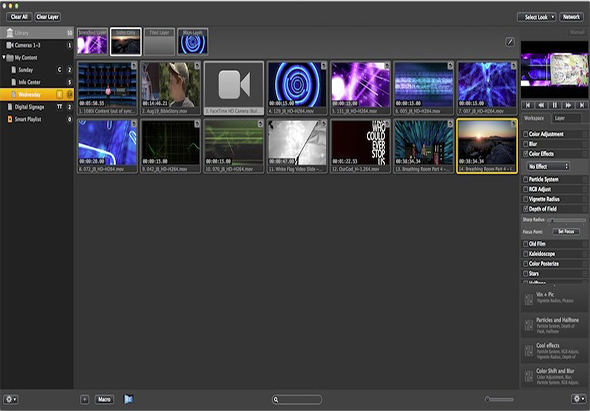This screenshot has width=590, height=411.
Task: Select the Main Layer thumbnail
Action: 192,42
